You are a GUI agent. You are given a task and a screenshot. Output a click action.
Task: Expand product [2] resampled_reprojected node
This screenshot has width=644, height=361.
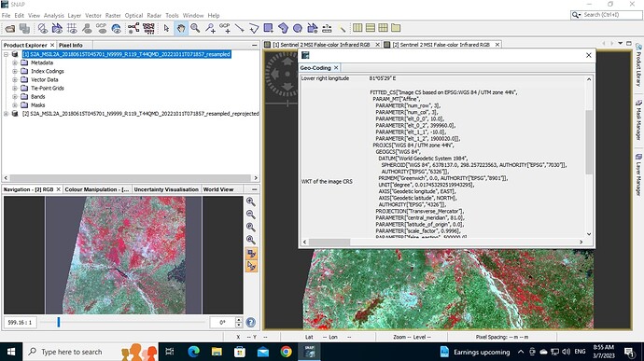click(6, 114)
